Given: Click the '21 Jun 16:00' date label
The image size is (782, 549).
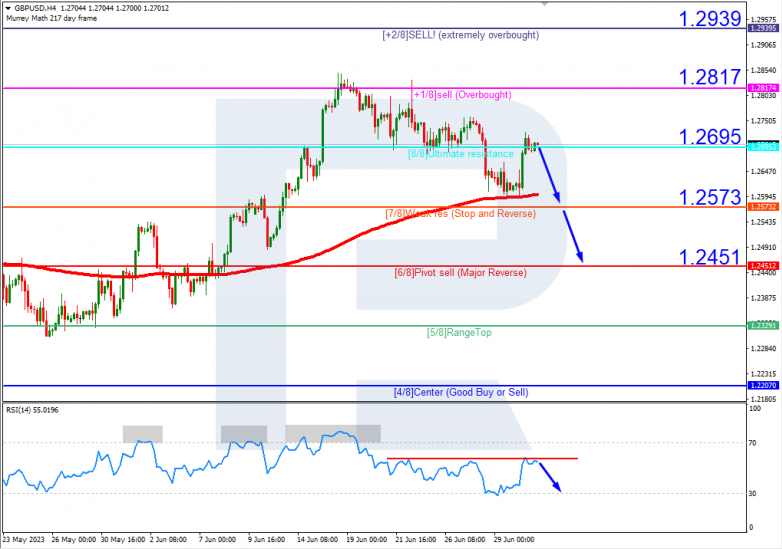Looking at the screenshot, I should pos(415,540).
